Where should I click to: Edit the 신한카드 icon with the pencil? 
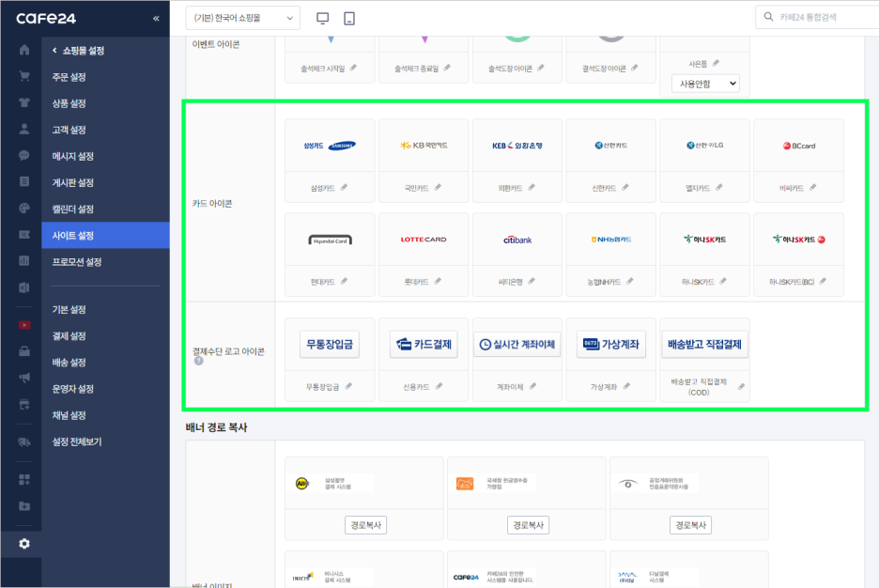(625, 188)
